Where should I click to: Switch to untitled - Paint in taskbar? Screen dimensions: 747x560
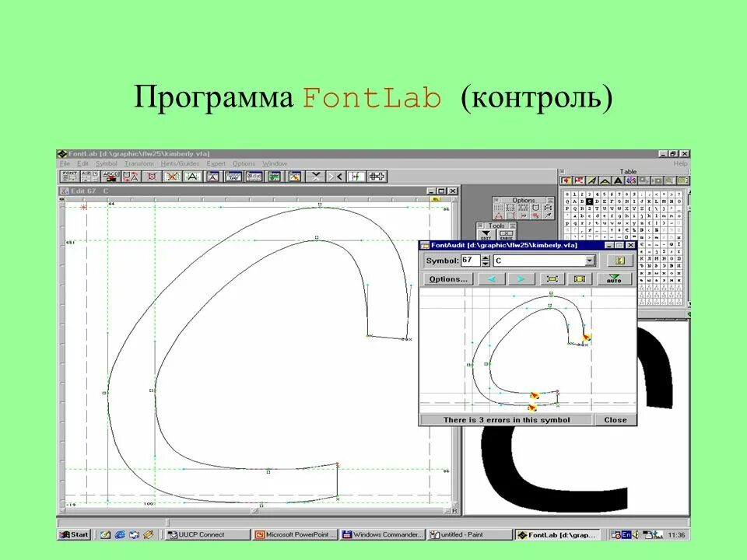click(469, 535)
